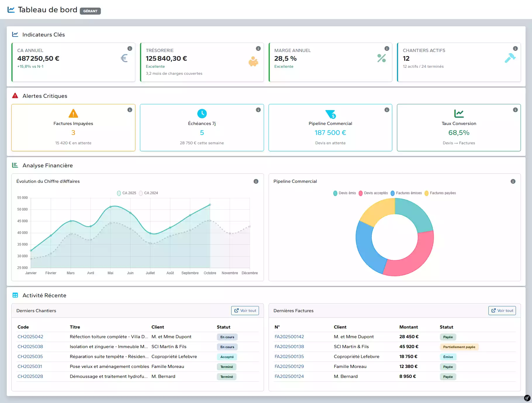The width and height of the screenshot is (532, 403).
Task: Click the Échéances 7j clock icon
Action: click(x=202, y=113)
